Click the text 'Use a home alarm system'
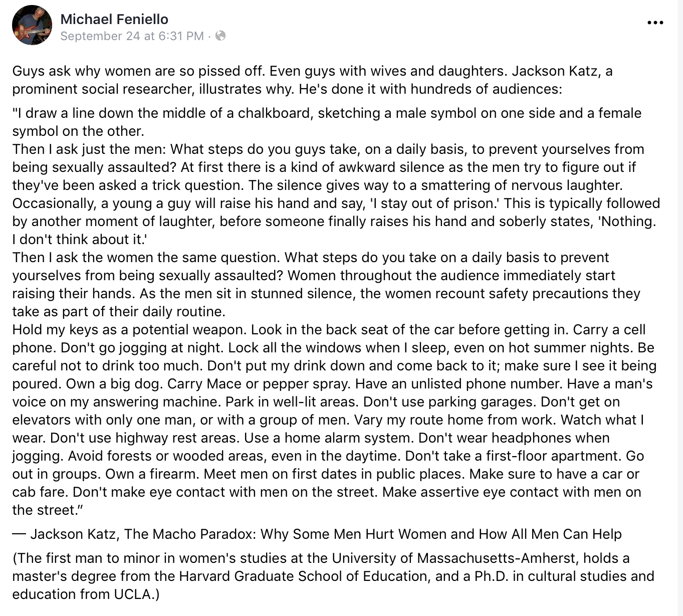Screen dimensions: 683x616 click(x=329, y=438)
